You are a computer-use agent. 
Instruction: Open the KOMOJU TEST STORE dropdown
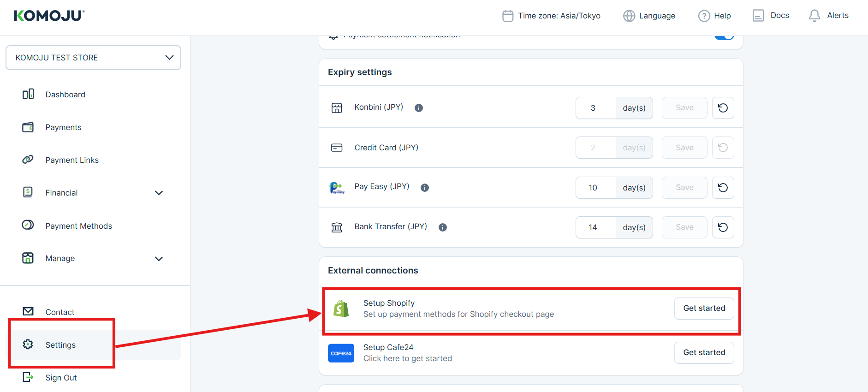click(93, 58)
